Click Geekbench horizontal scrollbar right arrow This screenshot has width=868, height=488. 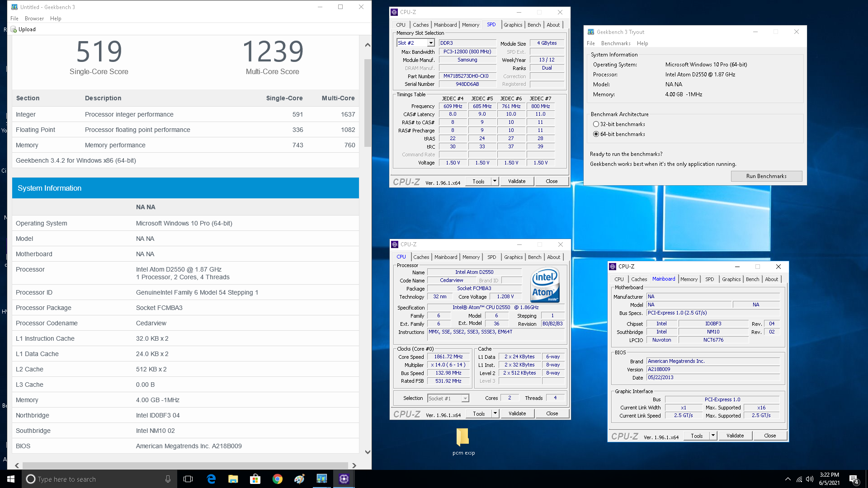click(354, 465)
